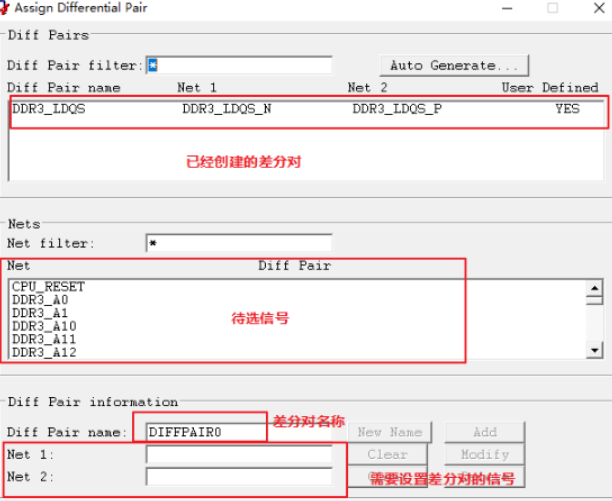Screen dimensions: 612x501
Task: Click the net list scroll up arrow
Action: click(x=594, y=288)
